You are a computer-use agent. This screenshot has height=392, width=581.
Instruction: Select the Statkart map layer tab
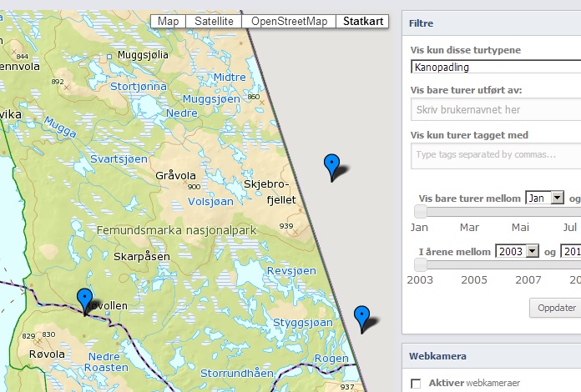(361, 22)
